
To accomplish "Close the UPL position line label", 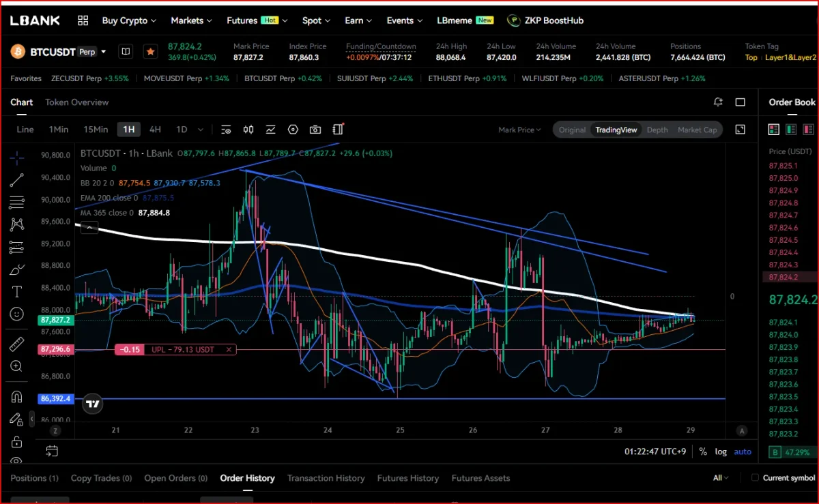I will 229,350.
